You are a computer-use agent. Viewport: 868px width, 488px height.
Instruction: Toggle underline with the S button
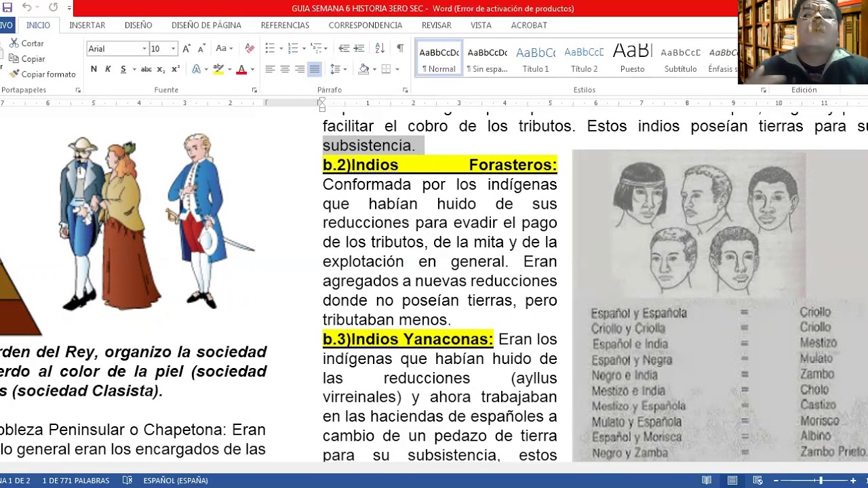123,69
